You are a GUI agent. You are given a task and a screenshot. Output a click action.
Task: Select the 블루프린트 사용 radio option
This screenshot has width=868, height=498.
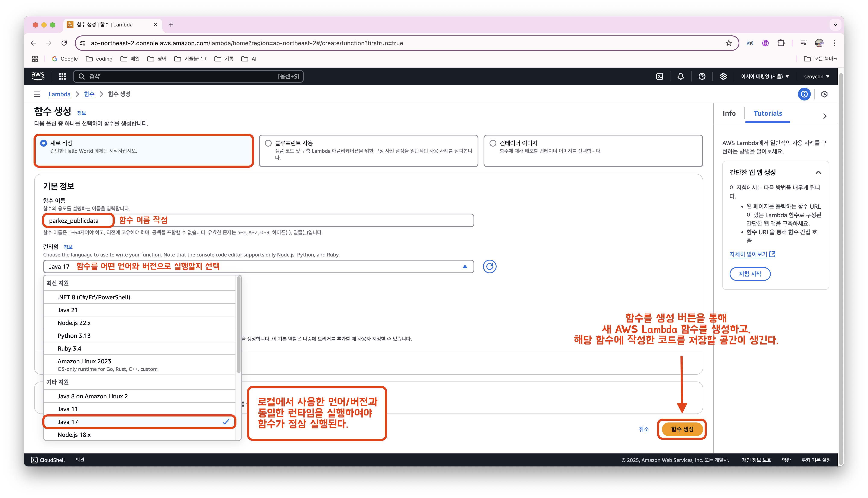point(268,143)
